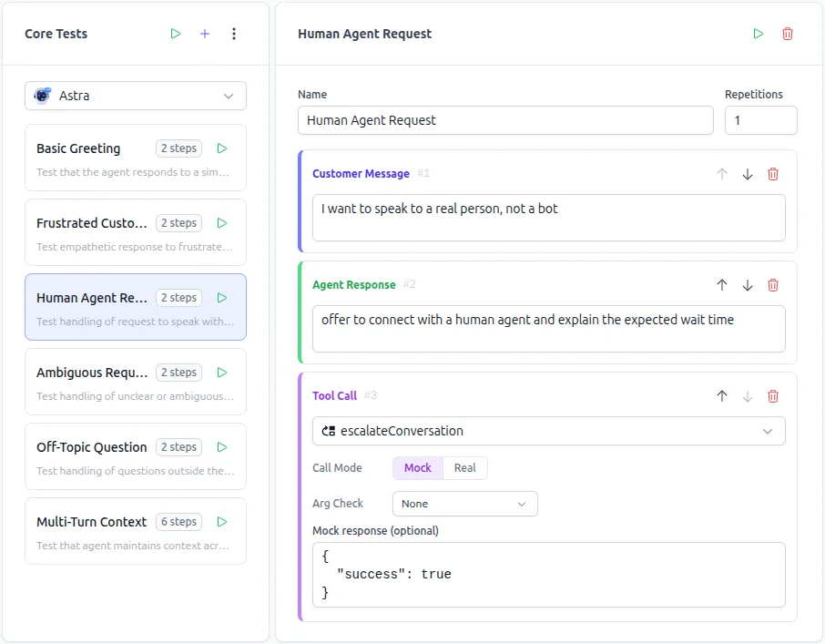Open the Astra agent dropdown
This screenshot has width=825, height=644.
135,95
